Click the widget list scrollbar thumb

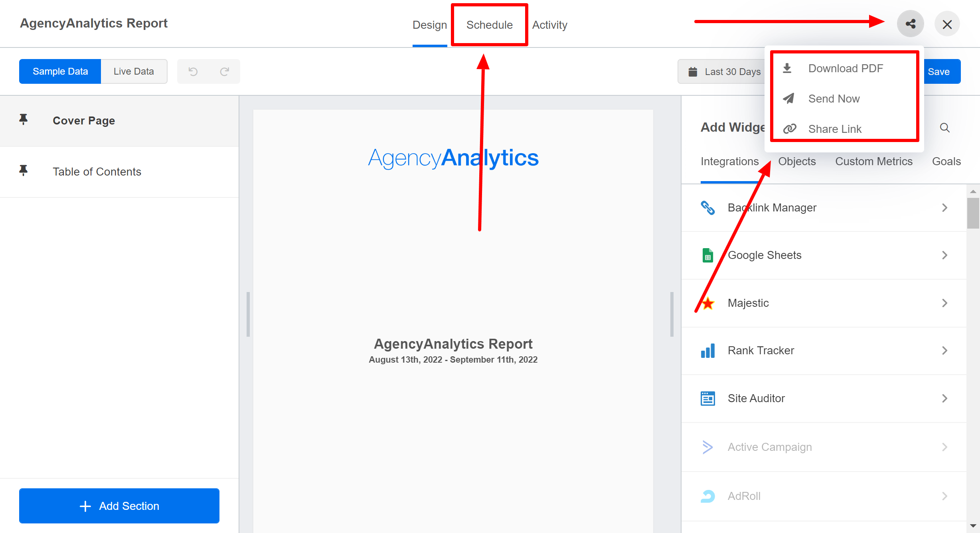coord(973,213)
